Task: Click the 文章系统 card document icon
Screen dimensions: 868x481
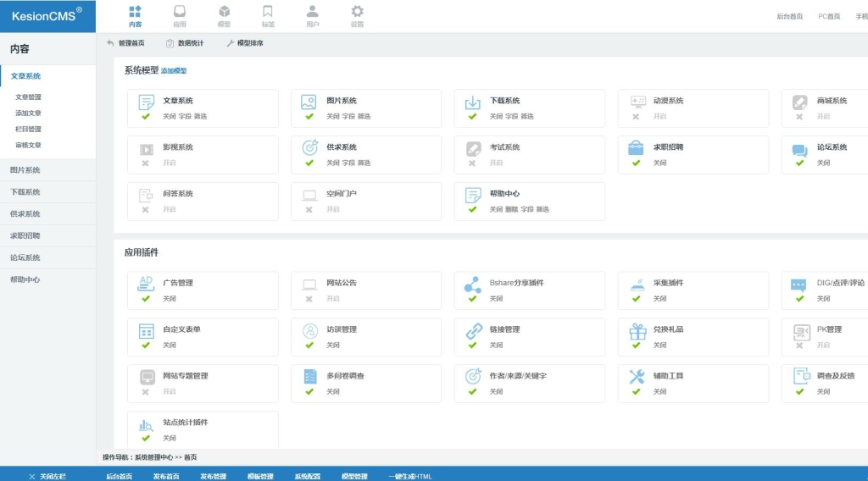Action: click(x=146, y=102)
